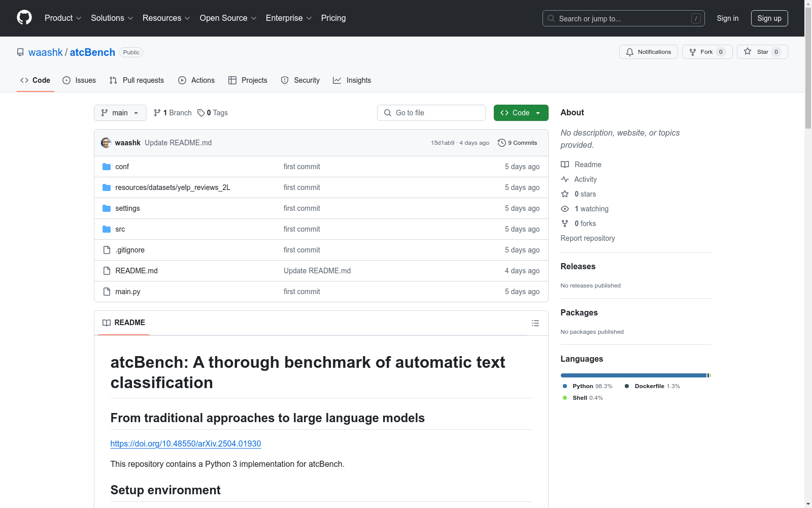Open the waashk owner profile link
The width and height of the screenshot is (812, 508).
point(46,52)
